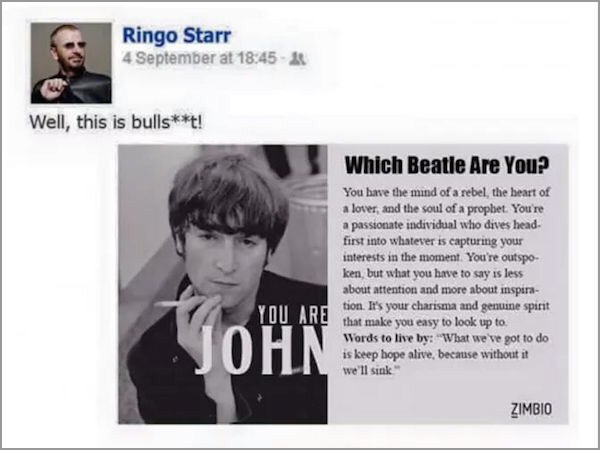Click the 'charisma and genuine spirit' sentence
The width and height of the screenshot is (600, 450).
coord(446,314)
